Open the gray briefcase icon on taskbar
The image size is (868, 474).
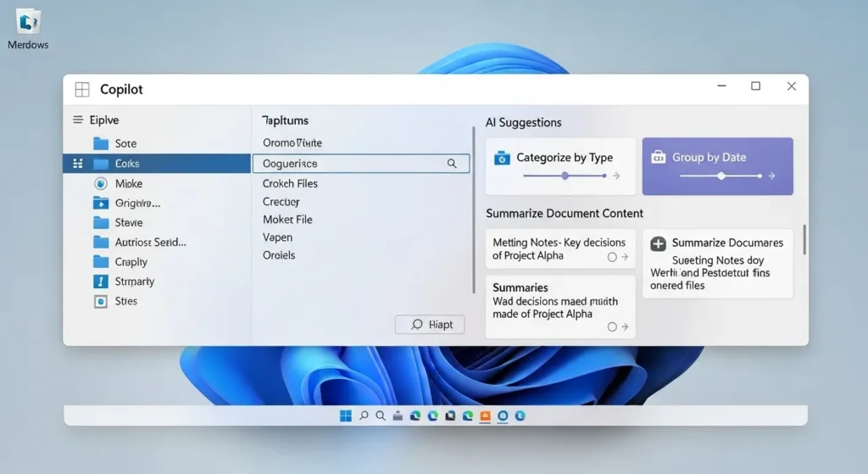[398, 415]
